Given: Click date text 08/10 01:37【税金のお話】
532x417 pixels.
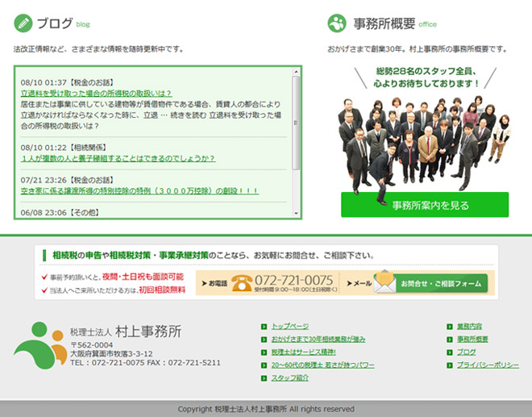Looking at the screenshot, I should 68,82.
